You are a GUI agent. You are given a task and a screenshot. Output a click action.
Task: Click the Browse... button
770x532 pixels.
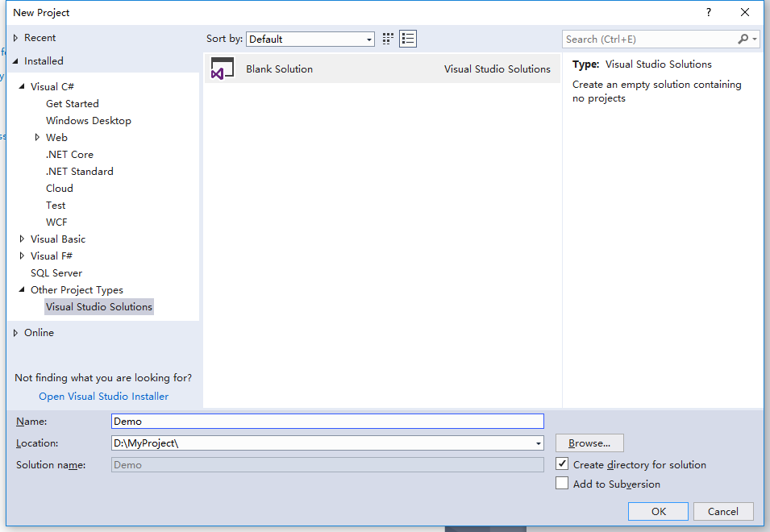coord(589,443)
